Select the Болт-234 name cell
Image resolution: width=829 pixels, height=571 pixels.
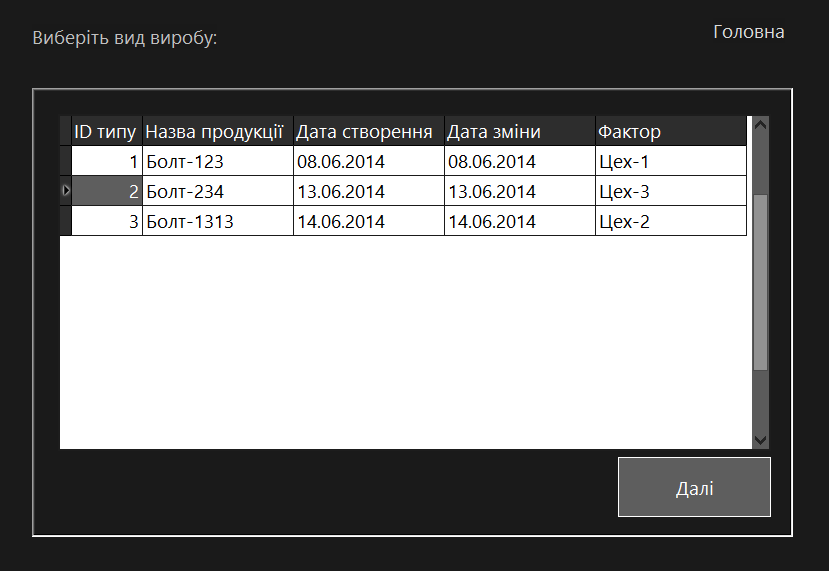(218, 191)
